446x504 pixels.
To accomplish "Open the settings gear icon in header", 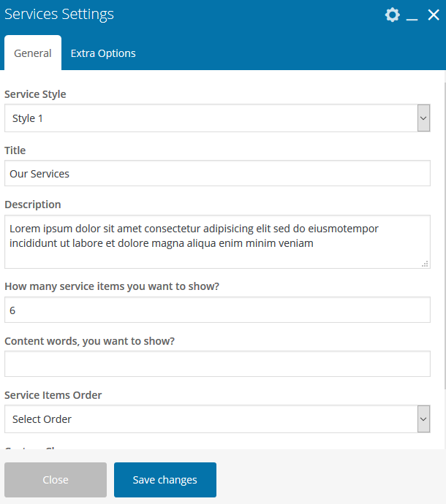I will (393, 15).
